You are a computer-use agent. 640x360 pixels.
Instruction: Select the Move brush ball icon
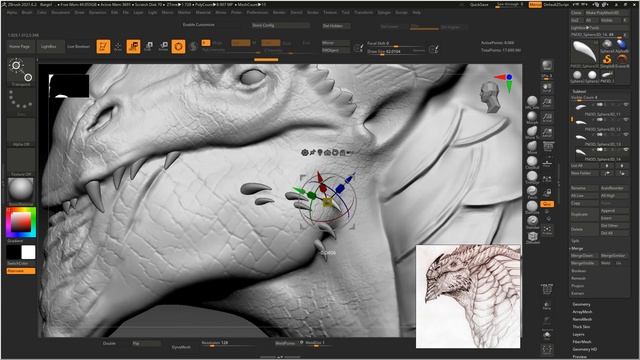(532, 146)
